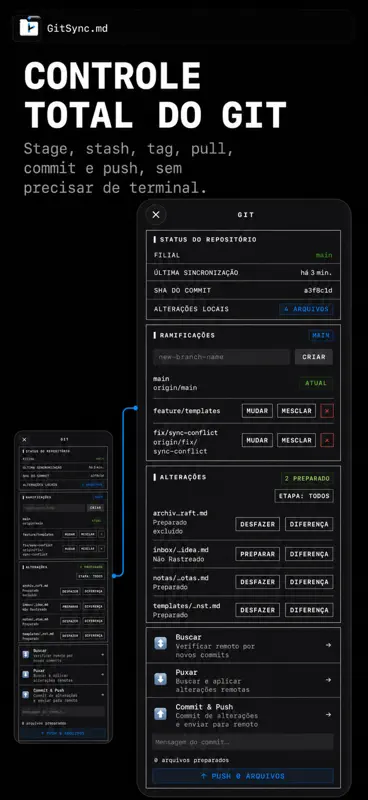Click the Commit & Push upload icon in large panel
368x800 pixels.
coord(161,713)
